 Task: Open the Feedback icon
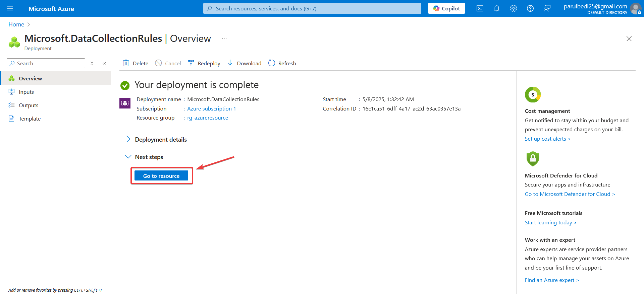tap(547, 8)
